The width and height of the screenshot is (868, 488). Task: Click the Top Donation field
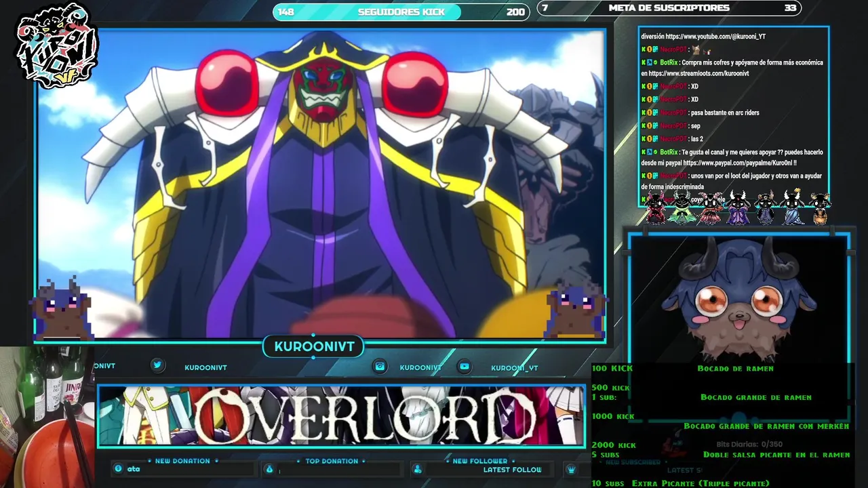pos(332,470)
